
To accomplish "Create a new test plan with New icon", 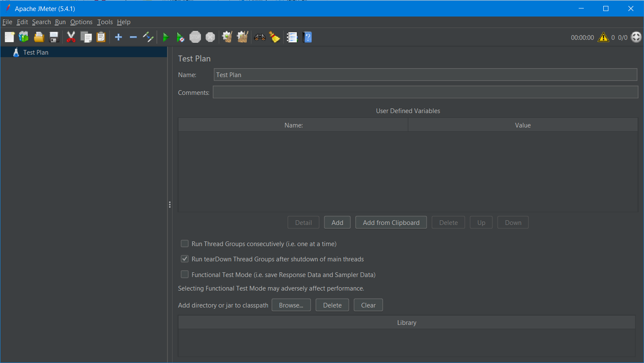I will click(x=9, y=37).
